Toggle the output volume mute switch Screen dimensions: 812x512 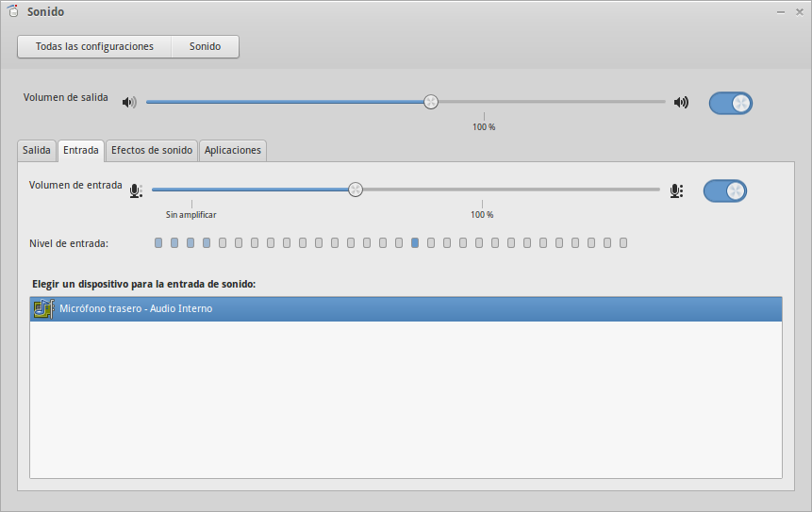click(730, 103)
